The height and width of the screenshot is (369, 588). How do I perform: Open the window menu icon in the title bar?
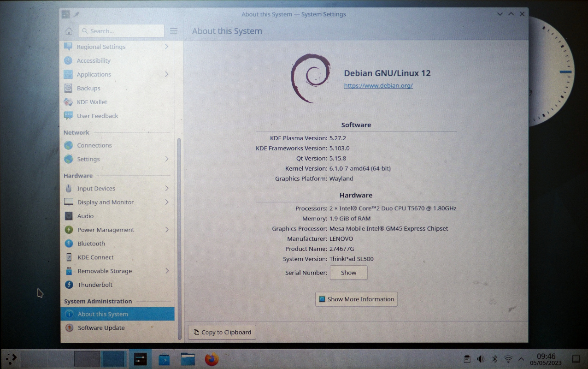[x=65, y=14]
